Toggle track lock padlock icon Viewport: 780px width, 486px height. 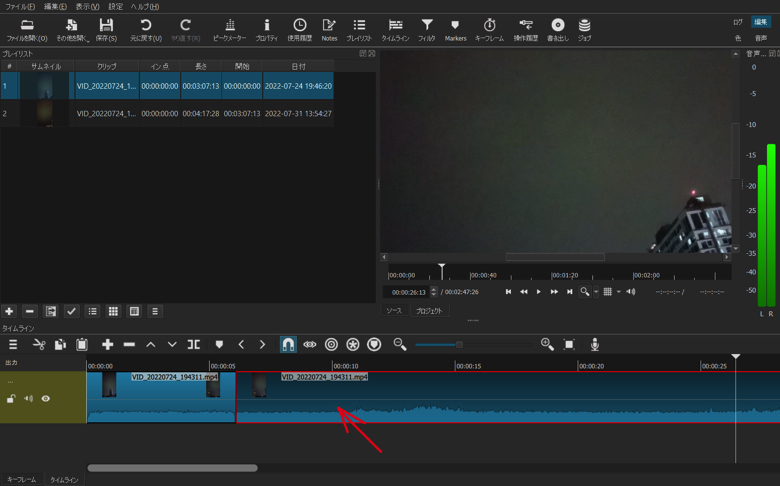coord(11,398)
